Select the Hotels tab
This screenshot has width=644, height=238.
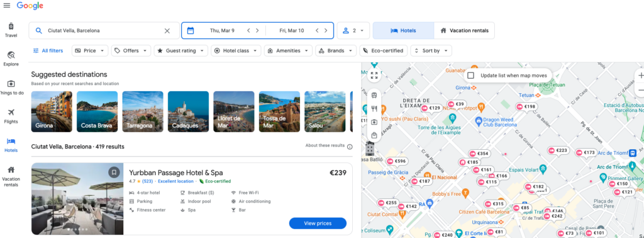(403, 30)
